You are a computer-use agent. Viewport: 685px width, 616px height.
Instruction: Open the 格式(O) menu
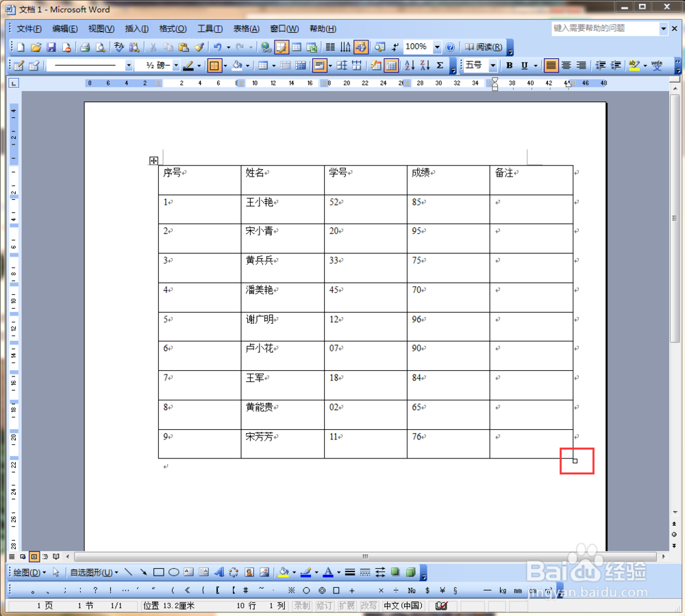point(172,28)
